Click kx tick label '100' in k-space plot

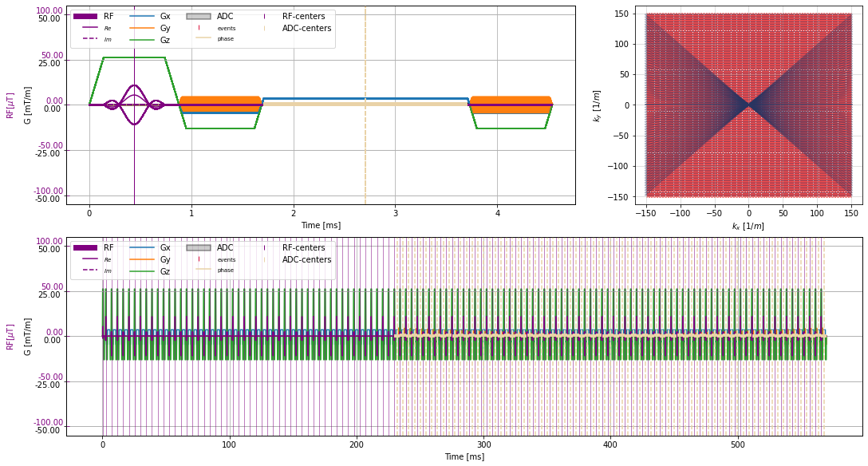(817, 213)
